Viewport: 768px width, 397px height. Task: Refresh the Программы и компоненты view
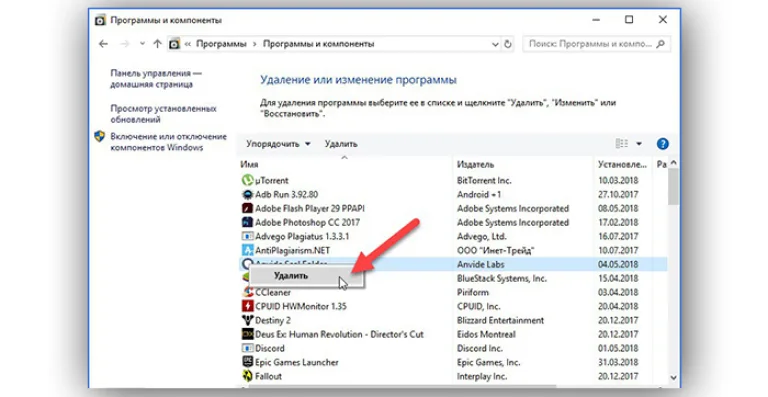click(x=508, y=44)
